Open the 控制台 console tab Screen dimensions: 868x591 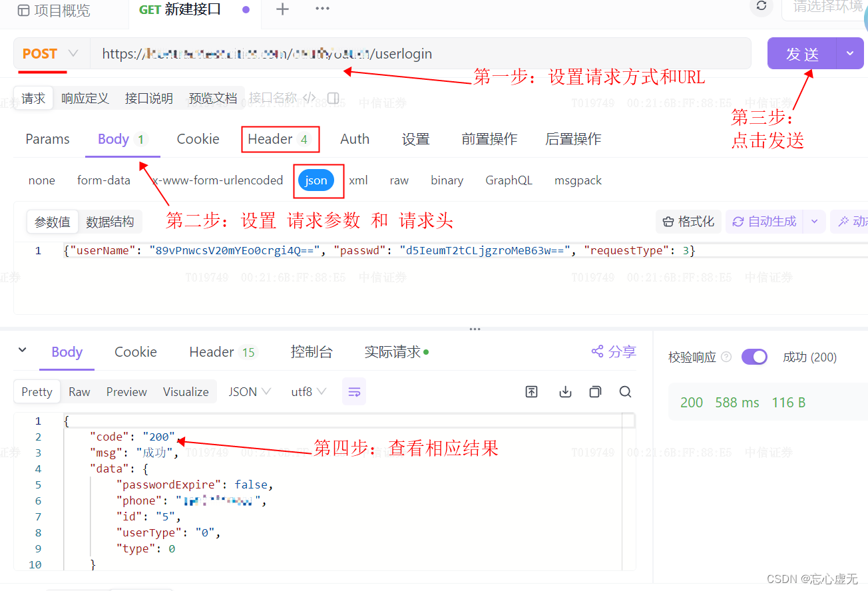(312, 352)
